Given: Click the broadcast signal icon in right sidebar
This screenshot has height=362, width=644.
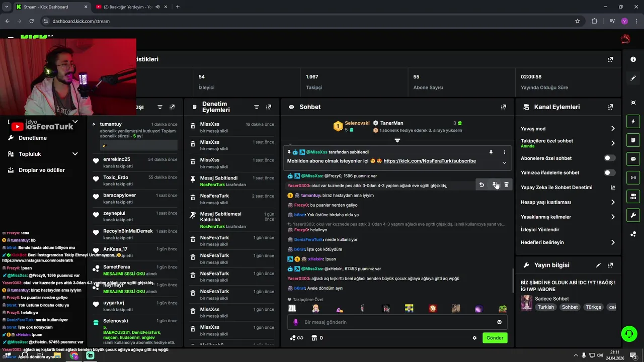Looking at the screenshot, I should click(x=633, y=177).
